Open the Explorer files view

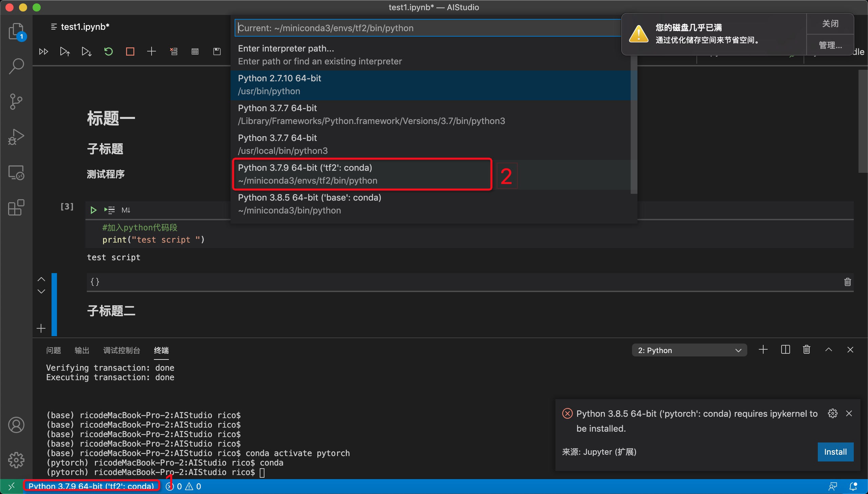coord(16,31)
